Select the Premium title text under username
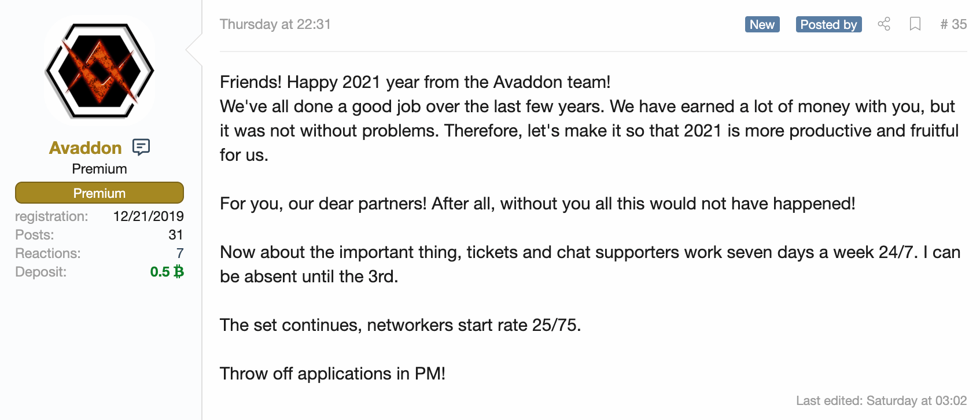980x420 pixels. click(100, 169)
